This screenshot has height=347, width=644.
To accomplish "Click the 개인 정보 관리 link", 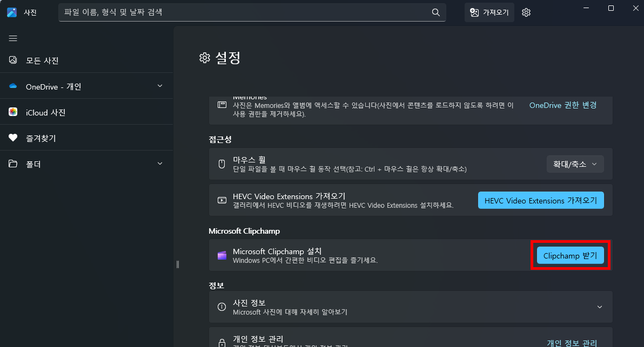I will click(x=572, y=343).
